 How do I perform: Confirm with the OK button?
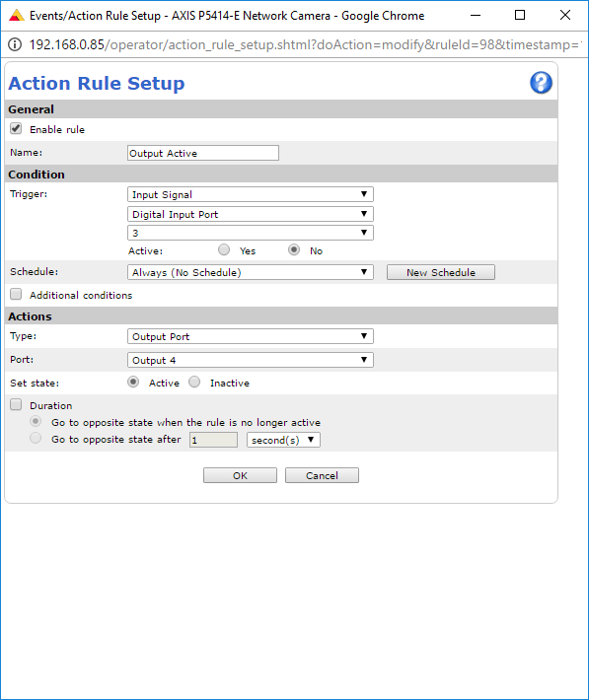click(240, 475)
